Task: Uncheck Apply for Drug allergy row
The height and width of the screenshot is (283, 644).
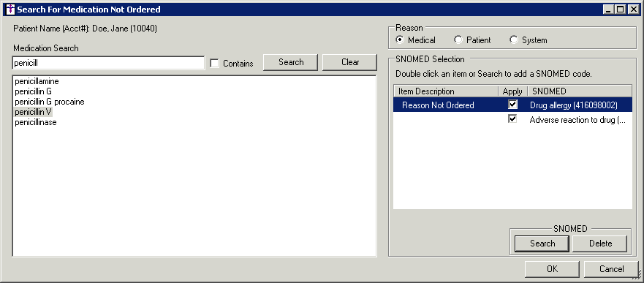Action: click(512, 105)
